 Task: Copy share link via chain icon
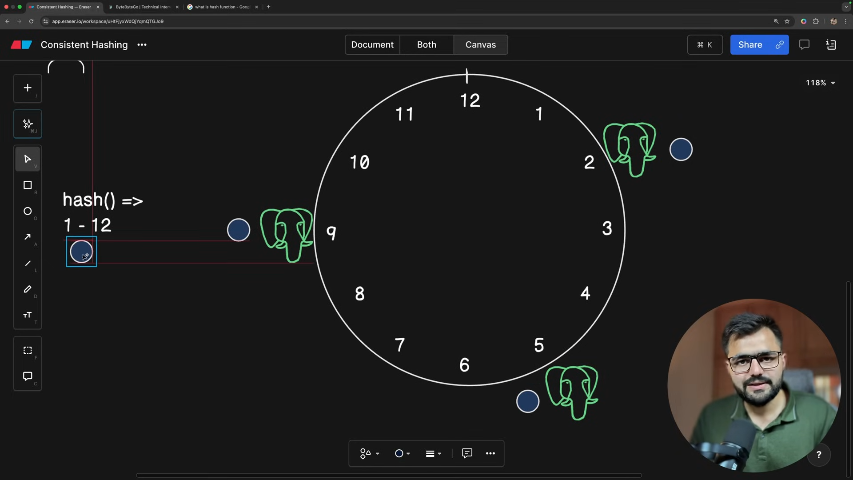click(780, 45)
